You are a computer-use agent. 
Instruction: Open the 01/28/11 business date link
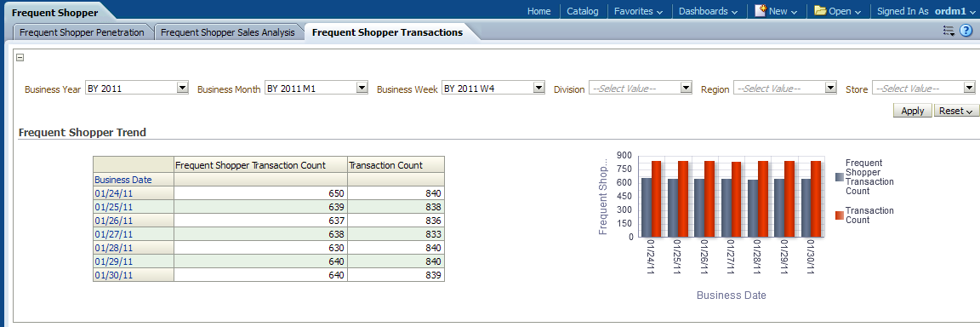point(113,248)
